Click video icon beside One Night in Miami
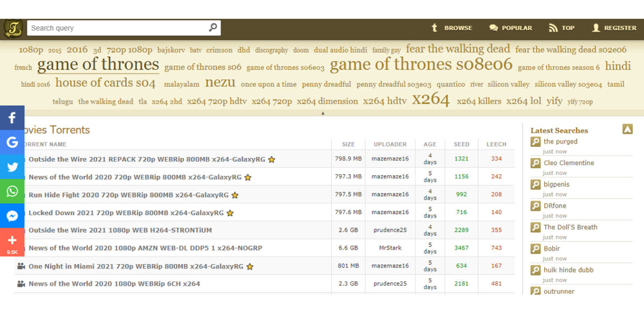The width and height of the screenshot is (644, 313). (x=21, y=266)
